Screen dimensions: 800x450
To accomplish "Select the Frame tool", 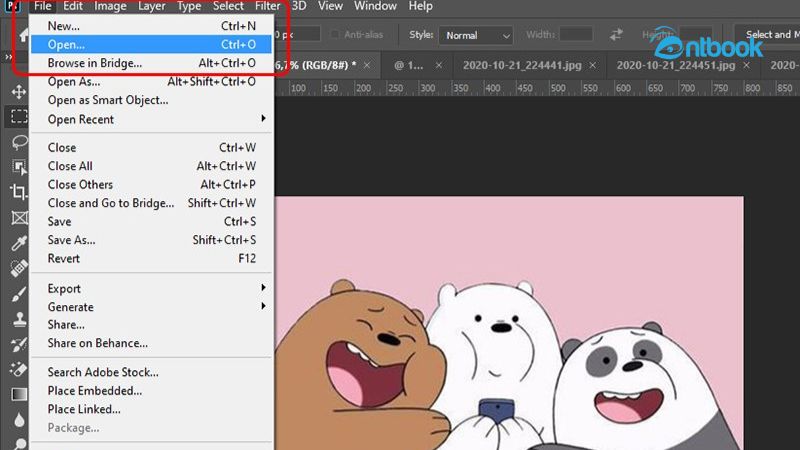I will click(x=19, y=218).
